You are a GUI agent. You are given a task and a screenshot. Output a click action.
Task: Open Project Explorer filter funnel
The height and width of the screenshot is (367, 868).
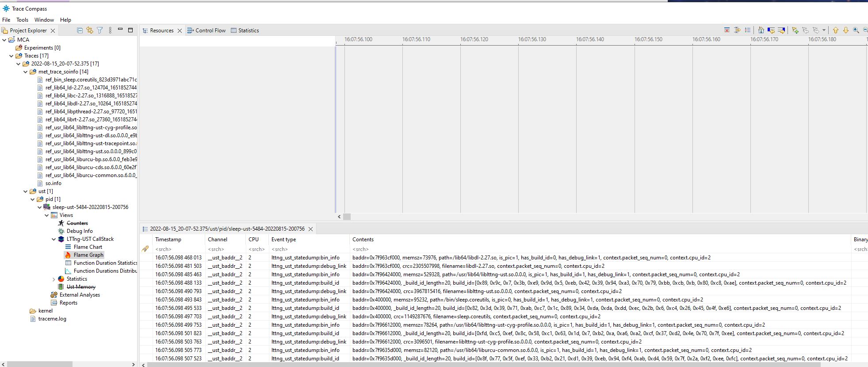[100, 31]
